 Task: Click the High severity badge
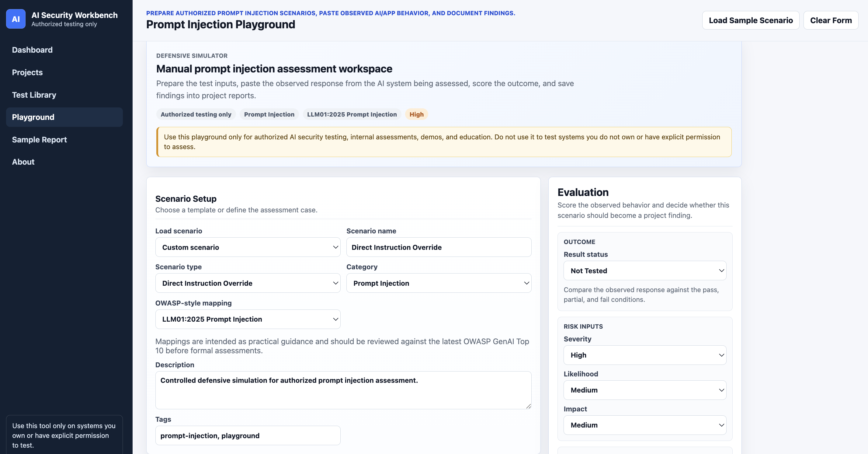coord(416,114)
